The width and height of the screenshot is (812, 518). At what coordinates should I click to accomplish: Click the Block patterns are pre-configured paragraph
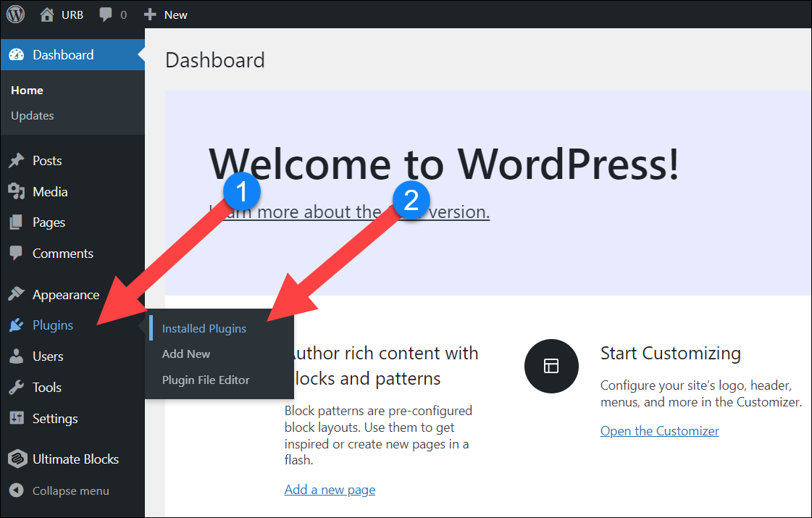click(x=379, y=435)
